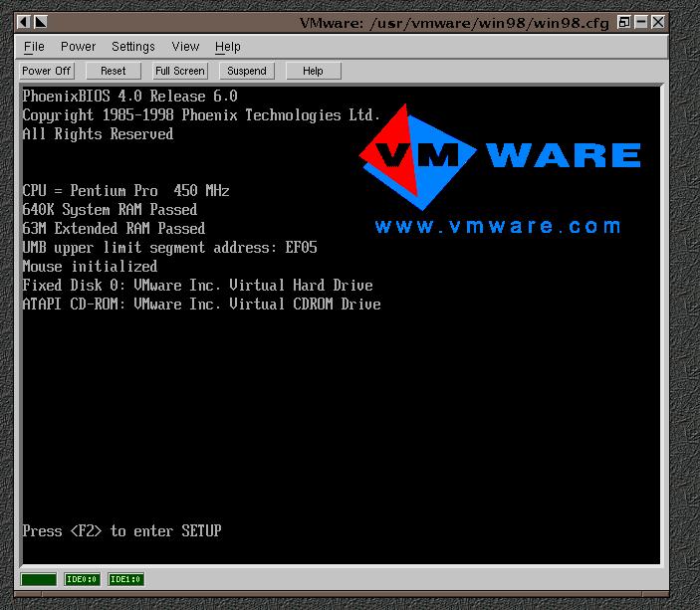Expand the Settings menu

click(132, 47)
